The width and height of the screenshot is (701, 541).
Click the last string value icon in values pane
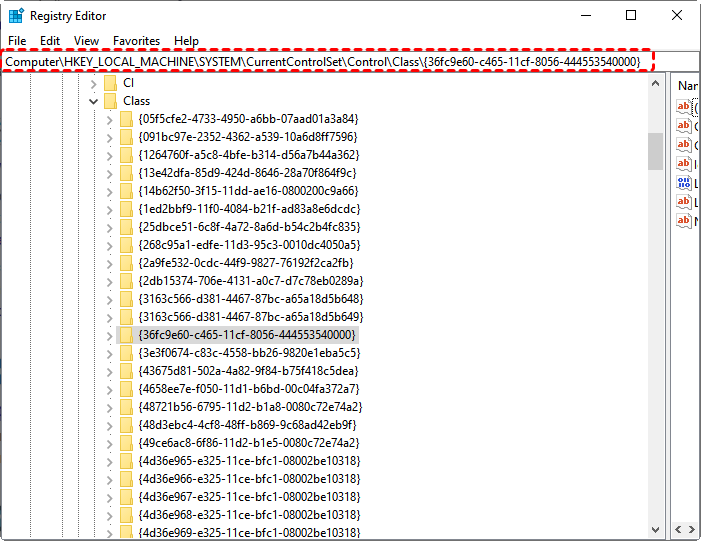(x=684, y=220)
